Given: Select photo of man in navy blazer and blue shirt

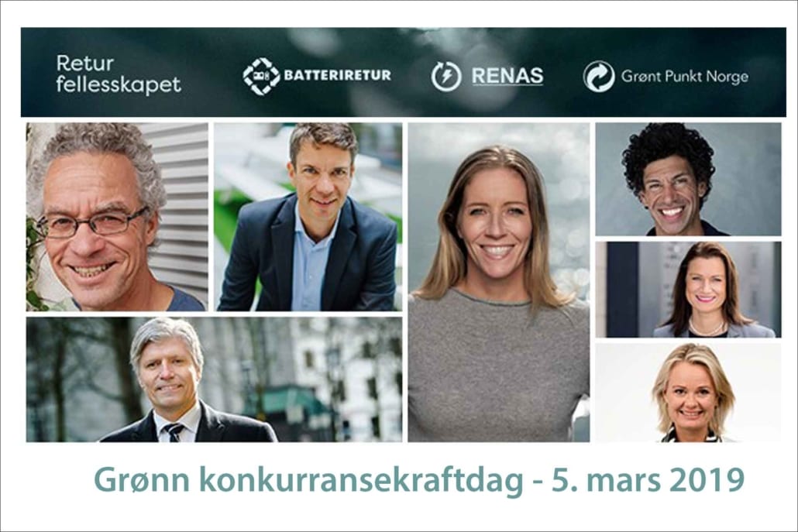Looking at the screenshot, I should (308, 217).
